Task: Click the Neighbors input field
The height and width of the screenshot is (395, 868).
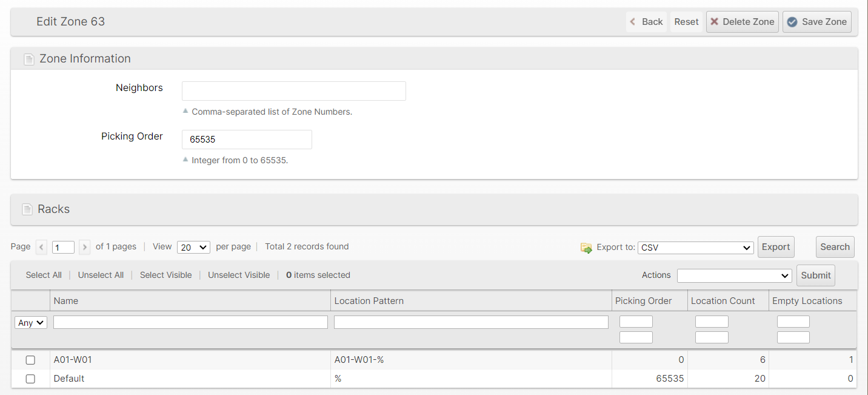Action: (294, 91)
